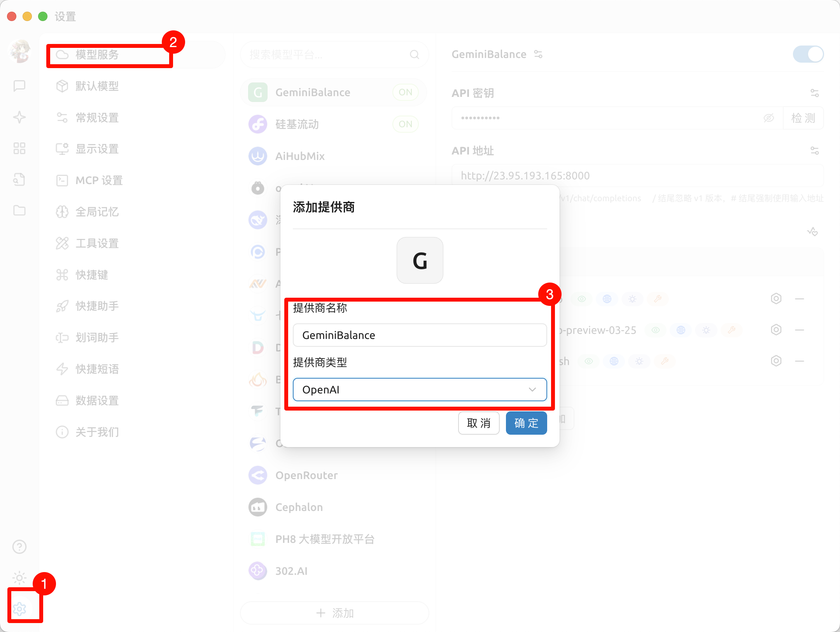Click the theme sun icon in sidebar

click(x=19, y=578)
